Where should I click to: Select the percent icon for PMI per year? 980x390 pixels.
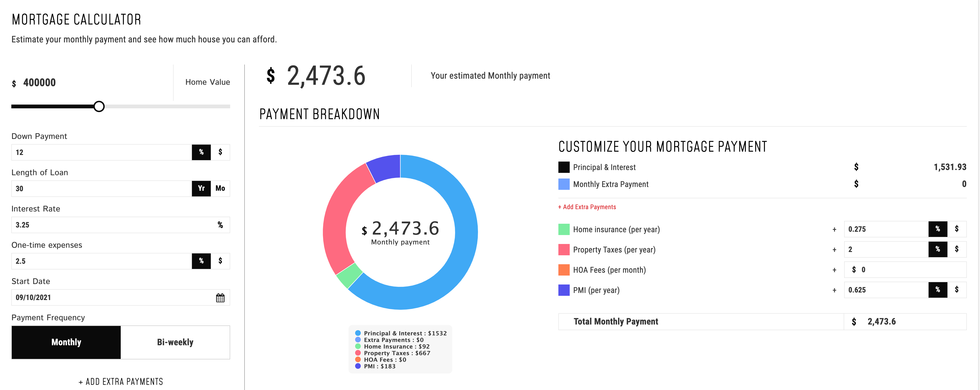pos(938,290)
